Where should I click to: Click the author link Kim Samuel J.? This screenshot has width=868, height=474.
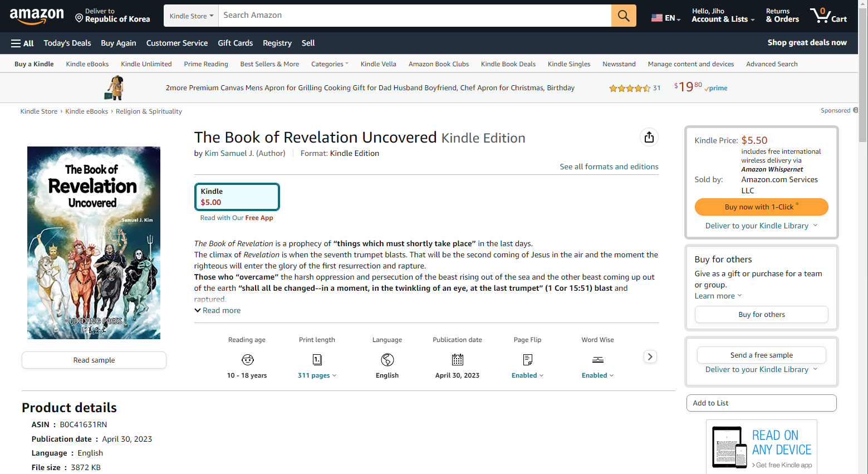(229, 153)
